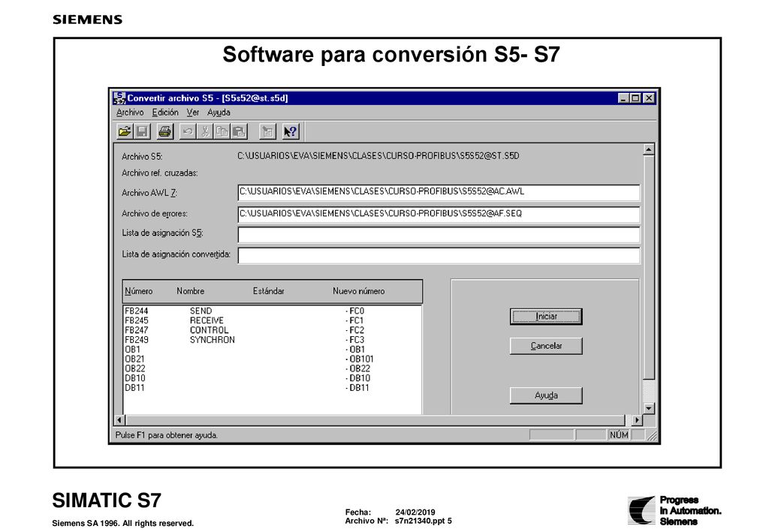The width and height of the screenshot is (769, 532).
Task: Select DB10 in the Número column
Action: coord(135,378)
